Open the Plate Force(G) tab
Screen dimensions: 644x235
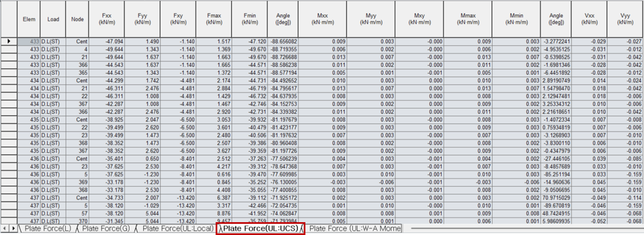point(105,228)
